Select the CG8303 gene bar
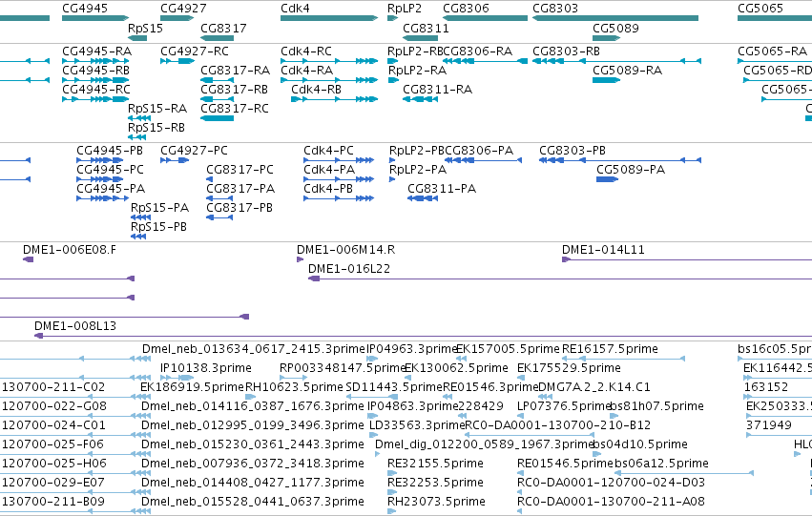Image resolution: width=812 pixels, height=516 pixels. [x=615, y=18]
